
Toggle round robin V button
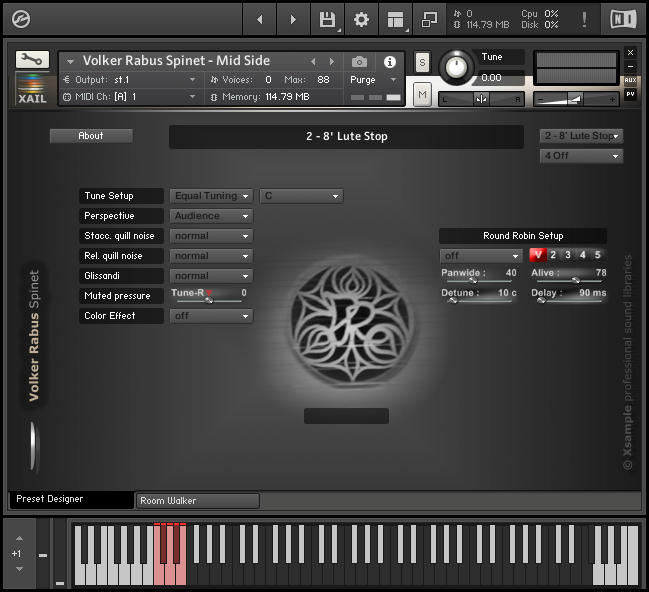538,255
